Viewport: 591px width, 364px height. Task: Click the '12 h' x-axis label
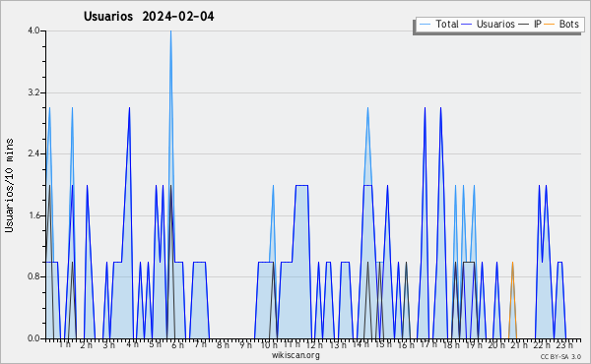(314, 345)
